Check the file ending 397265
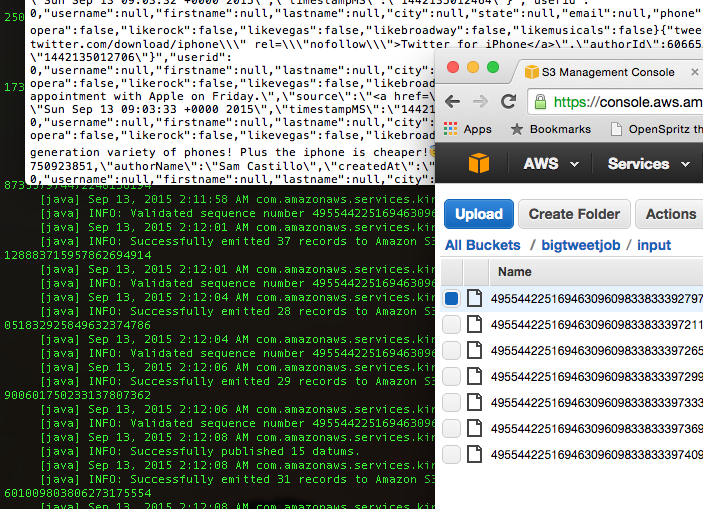 [451, 350]
